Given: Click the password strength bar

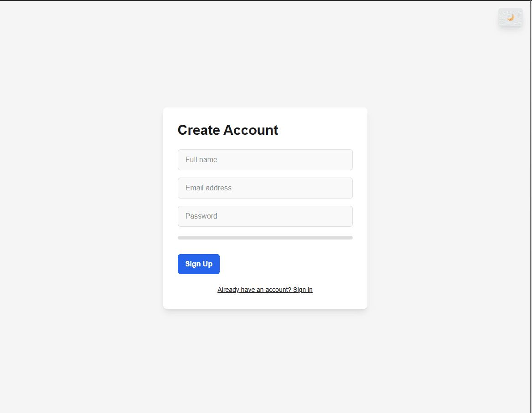Looking at the screenshot, I should (265, 237).
